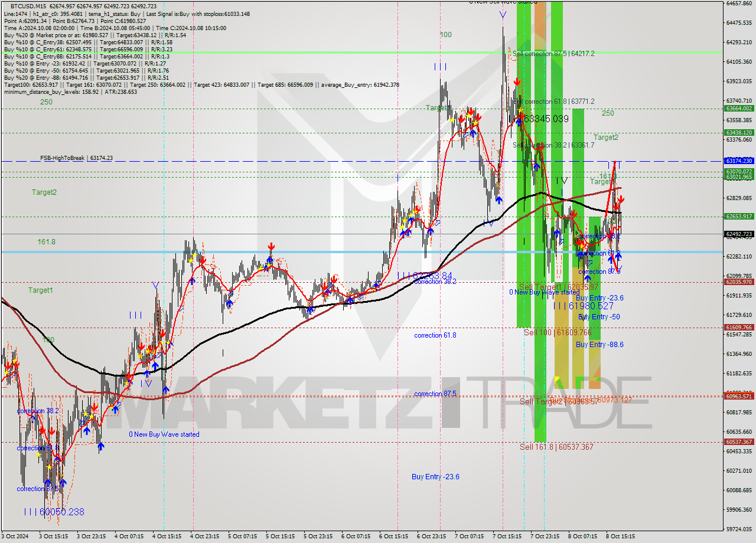Click the Sell 161.8 | 60537.367 label
This screenshot has height=543, width=756.
pyautogui.click(x=556, y=447)
